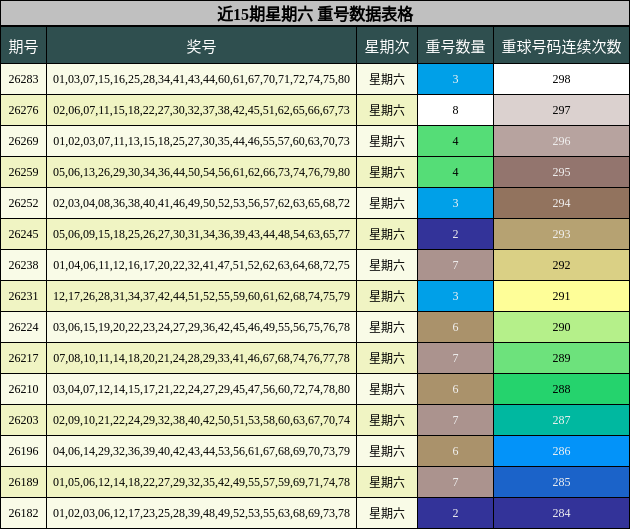Image resolution: width=630 pixels, height=529 pixels.
Task: Select winning numbers of issue 26283
Action: click(x=201, y=79)
